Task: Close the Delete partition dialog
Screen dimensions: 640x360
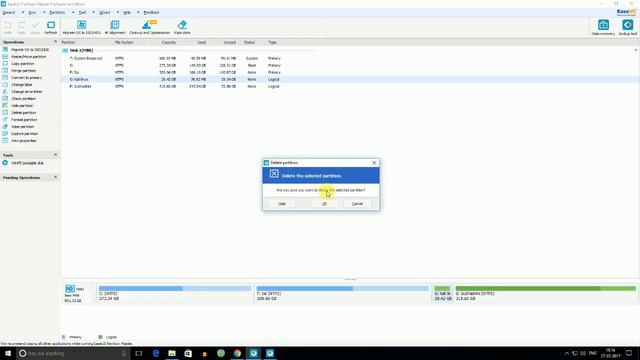Action: pos(374,162)
